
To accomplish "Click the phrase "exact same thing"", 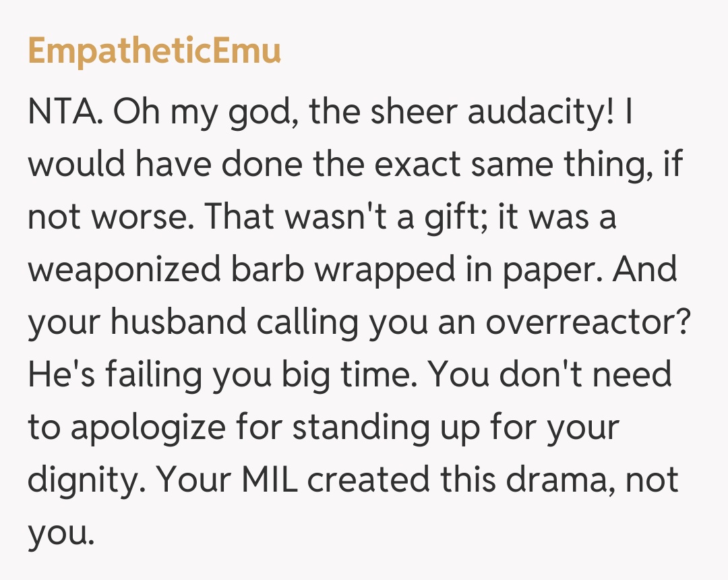I will click(x=473, y=165).
